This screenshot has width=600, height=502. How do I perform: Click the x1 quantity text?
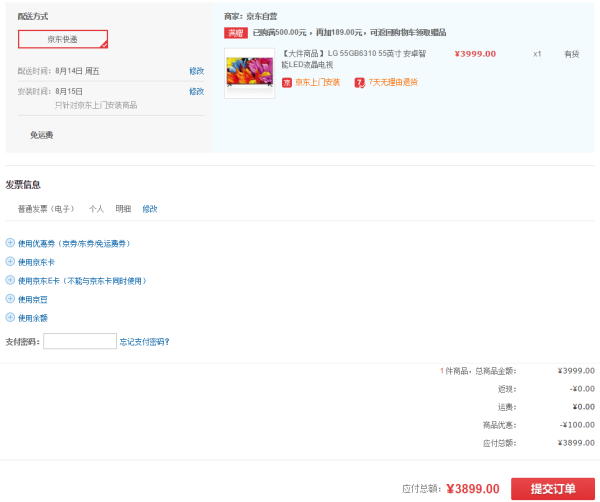(x=537, y=54)
